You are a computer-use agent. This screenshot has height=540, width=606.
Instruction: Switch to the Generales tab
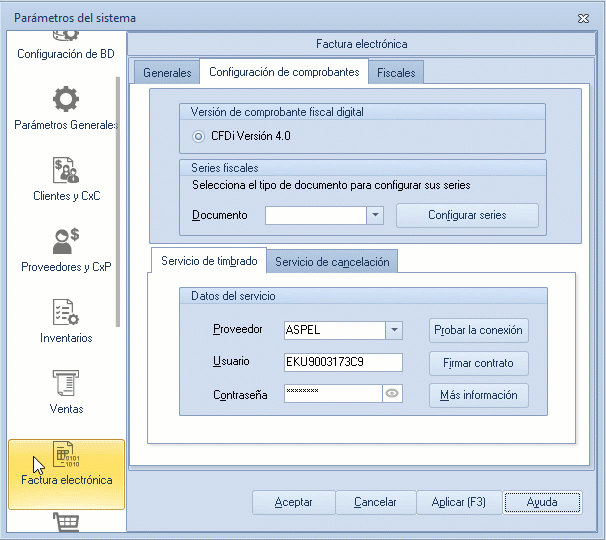point(167,73)
